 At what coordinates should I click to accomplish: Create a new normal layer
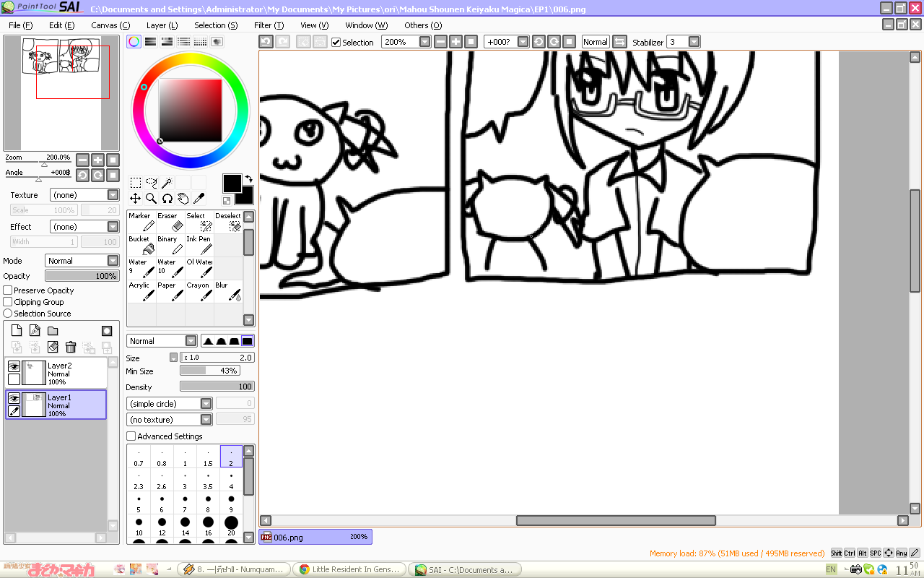click(x=17, y=331)
